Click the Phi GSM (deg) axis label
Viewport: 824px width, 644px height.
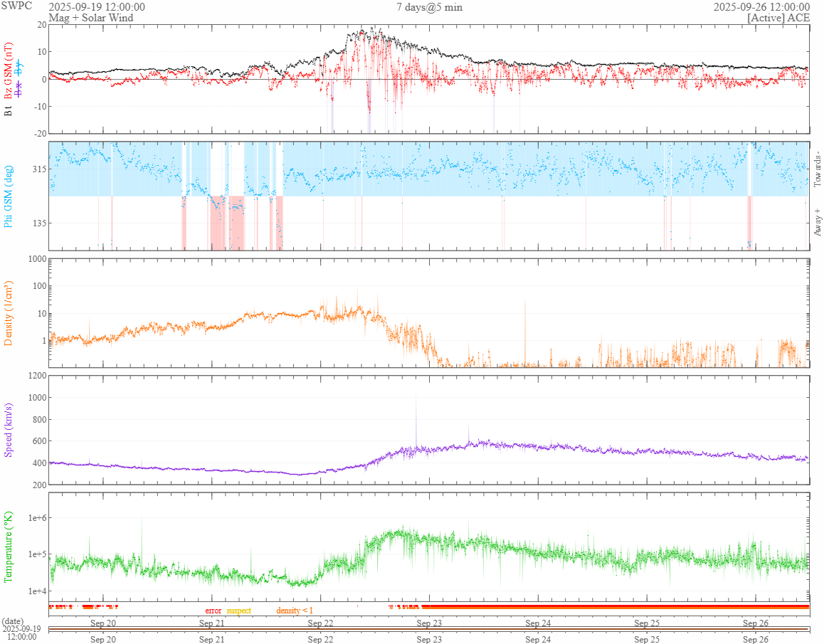pyautogui.click(x=8, y=196)
